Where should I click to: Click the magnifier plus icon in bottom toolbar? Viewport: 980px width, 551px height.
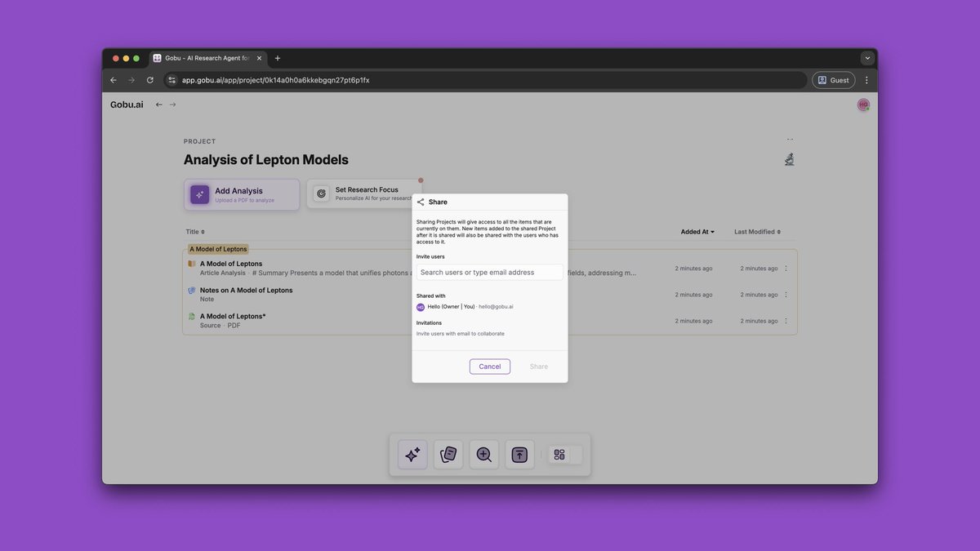click(x=484, y=455)
